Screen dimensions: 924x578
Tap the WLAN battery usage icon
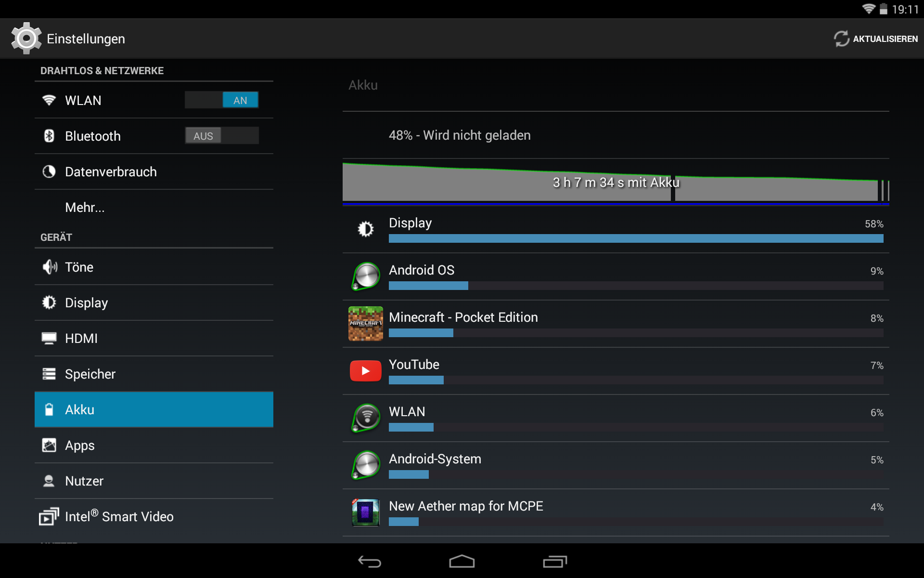pos(366,418)
